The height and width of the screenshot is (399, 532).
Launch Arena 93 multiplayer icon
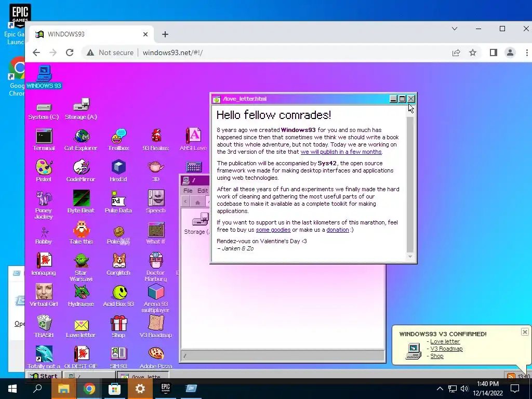(156, 298)
